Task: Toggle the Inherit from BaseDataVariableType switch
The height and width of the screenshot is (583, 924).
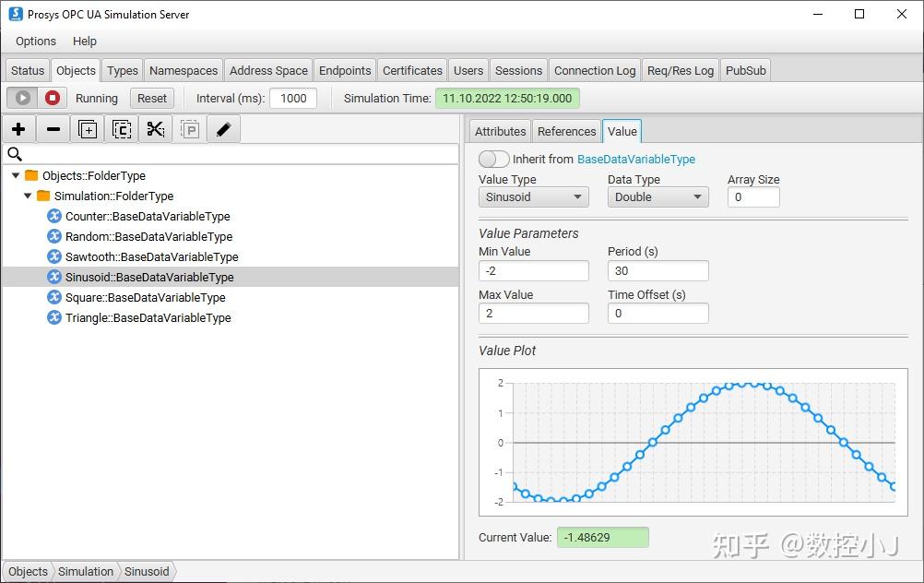Action: 494,158
